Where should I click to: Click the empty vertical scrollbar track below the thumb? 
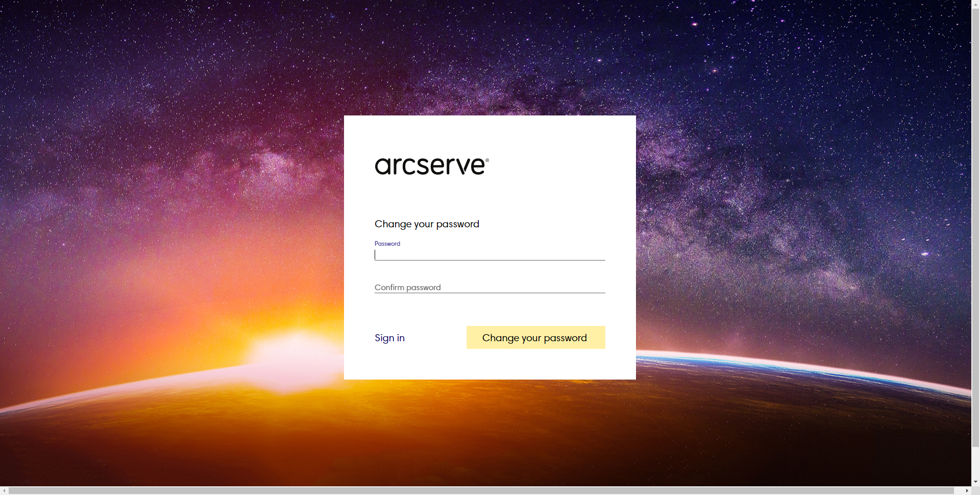[x=975, y=462]
